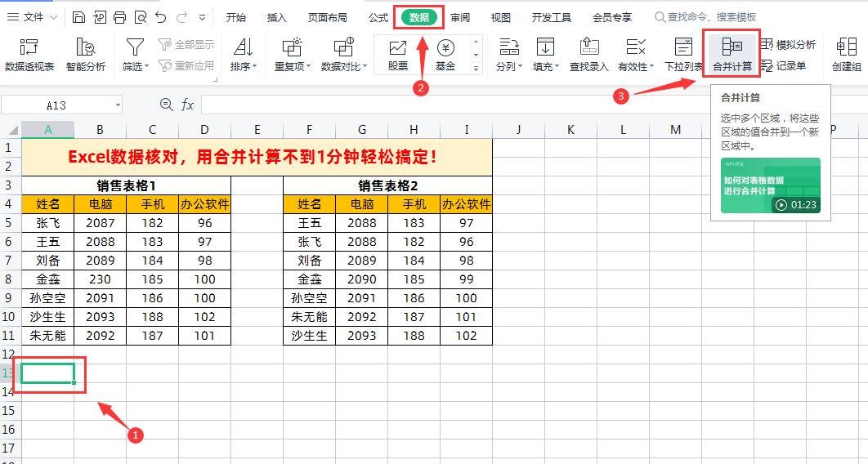This screenshot has height=464, width=868.
Task: Click 沙生生 in 销售表格2
Action: (310, 336)
